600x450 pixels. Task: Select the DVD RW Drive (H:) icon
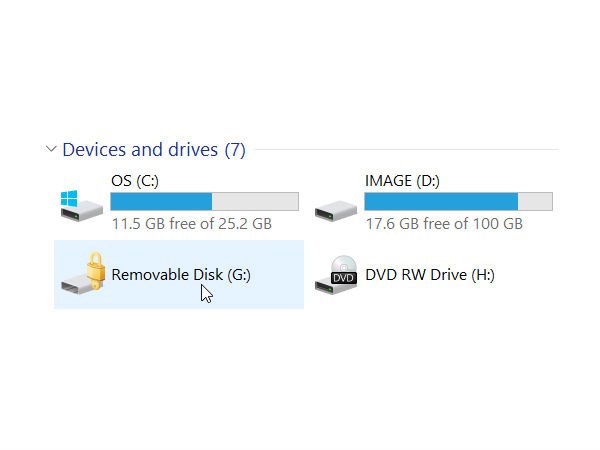pos(336,275)
